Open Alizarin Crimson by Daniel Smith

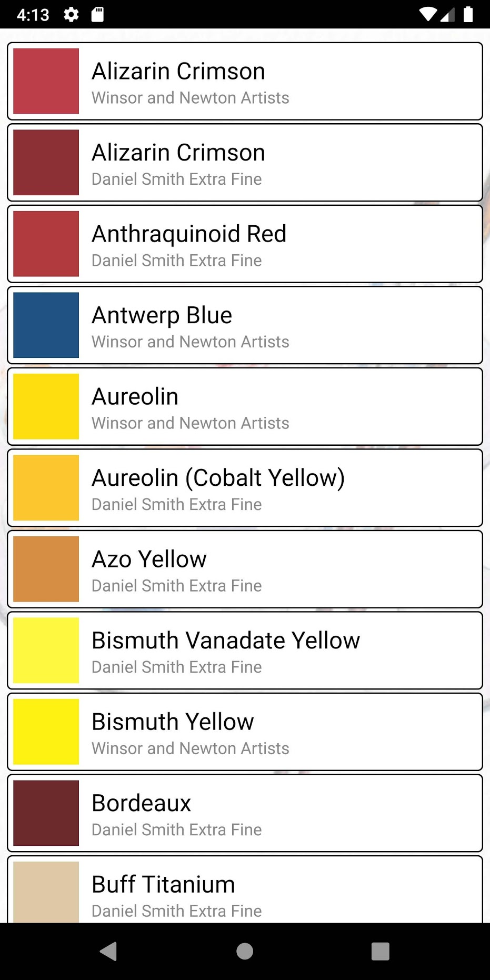tap(245, 163)
